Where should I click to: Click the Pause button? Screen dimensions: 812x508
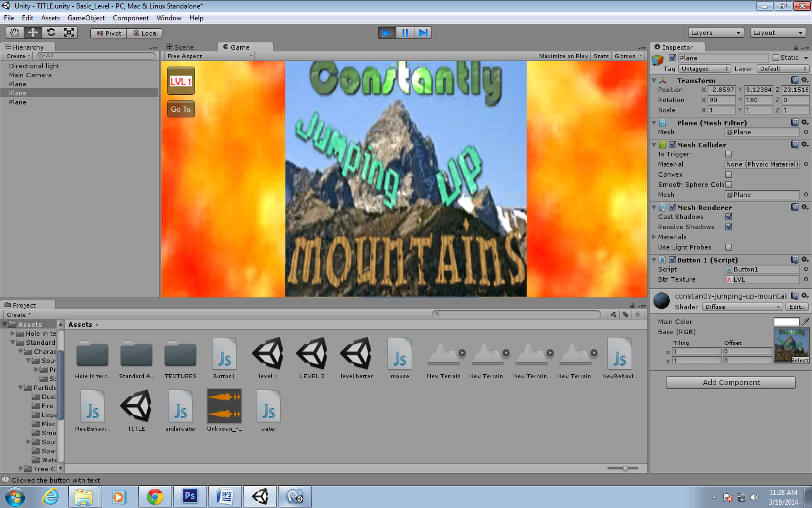coord(405,33)
